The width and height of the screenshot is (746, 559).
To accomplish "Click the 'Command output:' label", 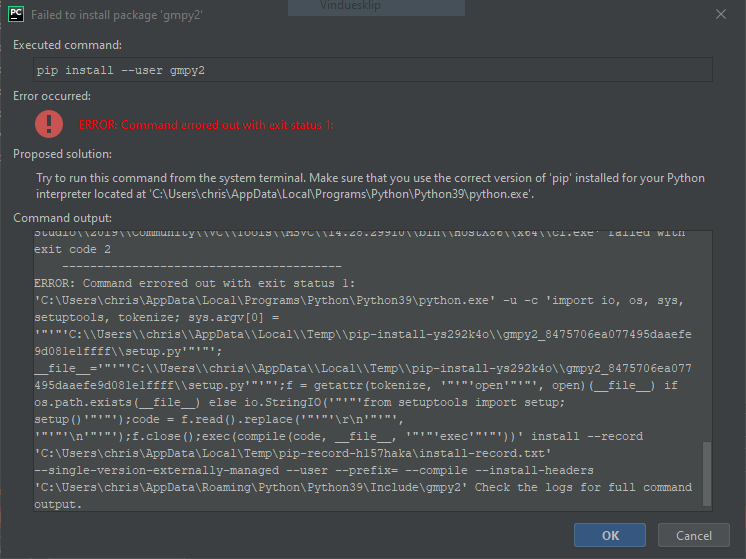I will pyautogui.click(x=62, y=218).
